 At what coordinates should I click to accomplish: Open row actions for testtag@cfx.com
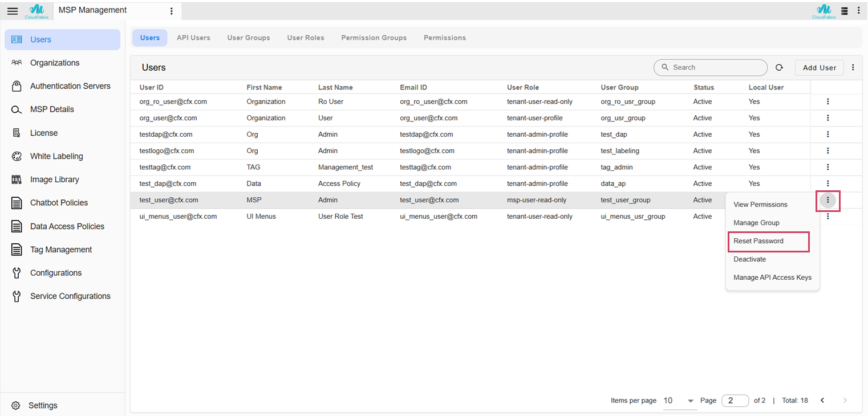(x=828, y=167)
